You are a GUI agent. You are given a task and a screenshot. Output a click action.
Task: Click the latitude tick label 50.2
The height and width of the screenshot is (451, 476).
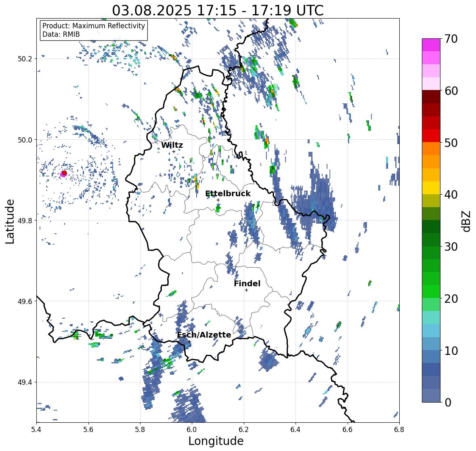point(25,59)
